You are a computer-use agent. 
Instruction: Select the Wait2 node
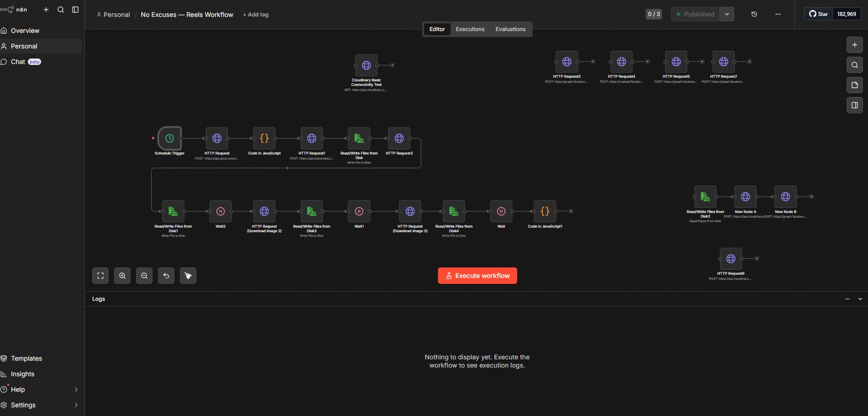tap(221, 211)
